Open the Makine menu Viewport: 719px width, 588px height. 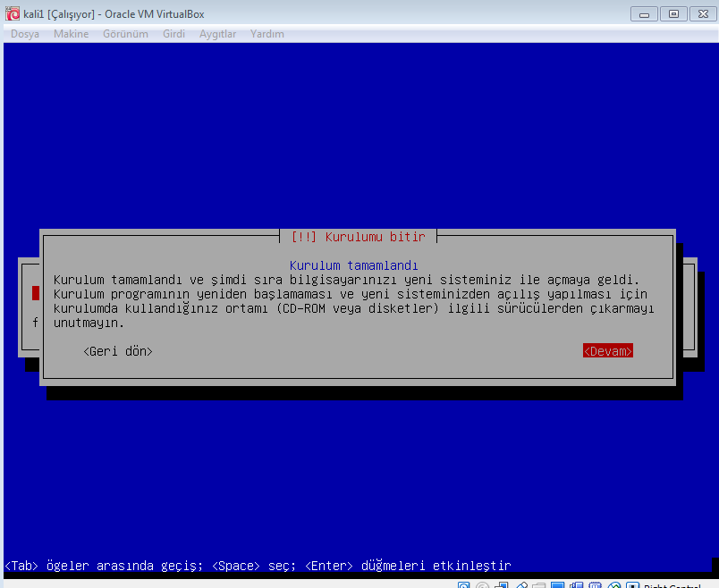coord(71,34)
